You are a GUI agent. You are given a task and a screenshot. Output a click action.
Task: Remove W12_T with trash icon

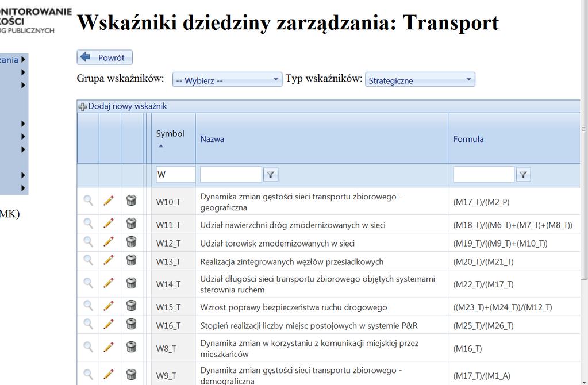pyautogui.click(x=131, y=241)
